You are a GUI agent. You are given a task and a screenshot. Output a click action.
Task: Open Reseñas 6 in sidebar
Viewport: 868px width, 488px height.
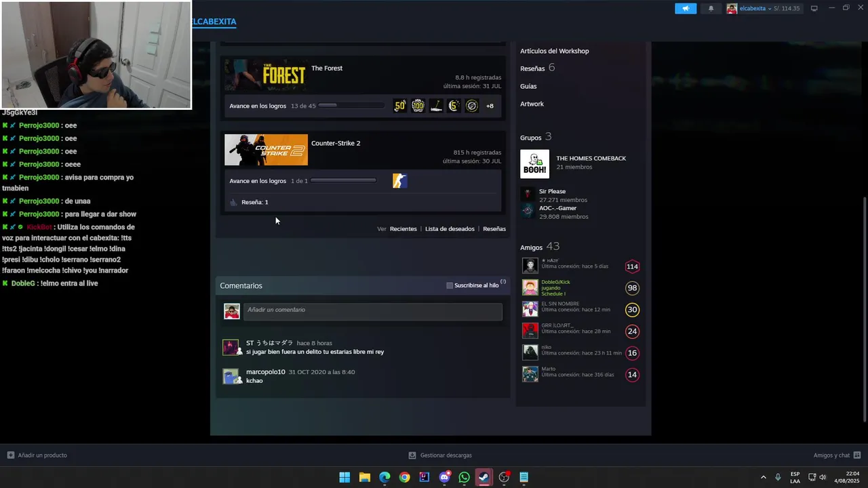537,68
